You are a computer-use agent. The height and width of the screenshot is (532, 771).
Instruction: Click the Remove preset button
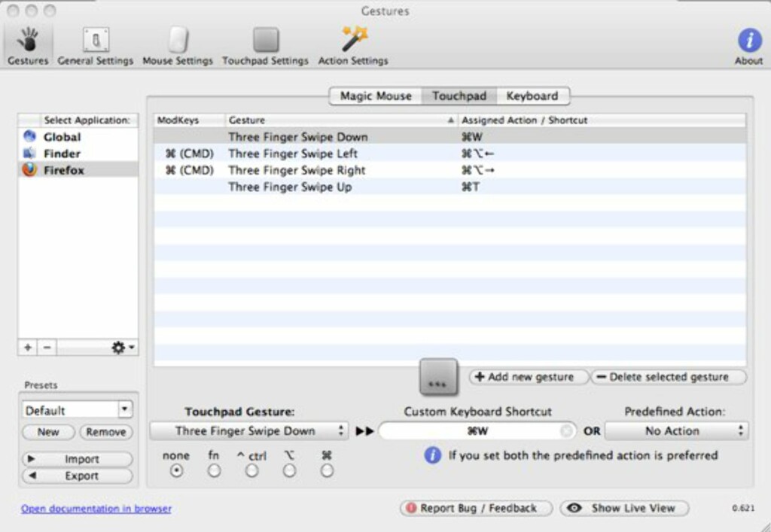click(x=105, y=432)
